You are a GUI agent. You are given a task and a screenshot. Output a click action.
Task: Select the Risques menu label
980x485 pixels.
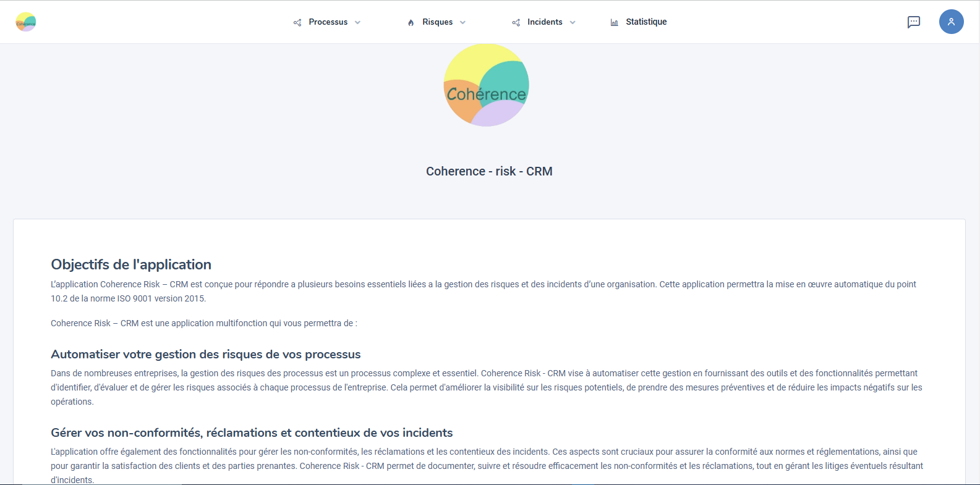point(437,22)
